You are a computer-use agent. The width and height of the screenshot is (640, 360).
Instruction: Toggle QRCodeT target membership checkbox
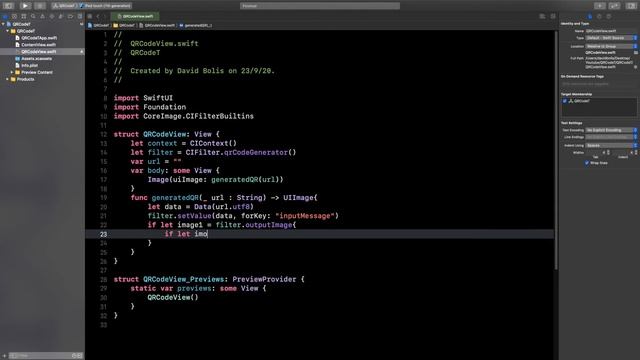[565, 101]
